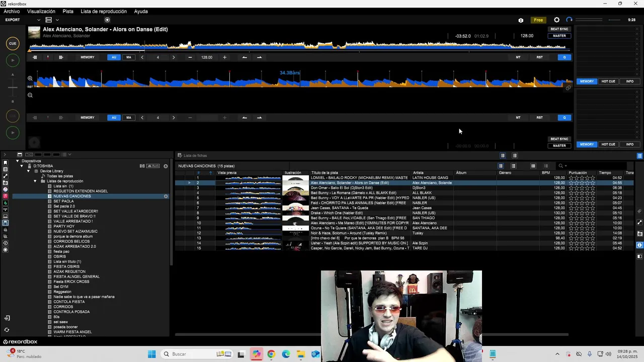Open the Ayuda menu
Screen dimensions: 644x362
click(141, 11)
